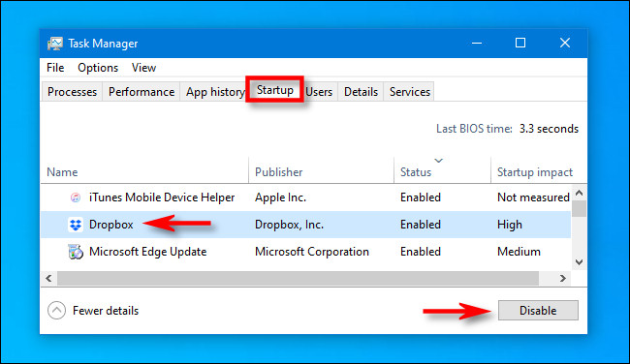Click the 3.3 seconds BIOS time value
630x364 pixels.
tap(549, 129)
